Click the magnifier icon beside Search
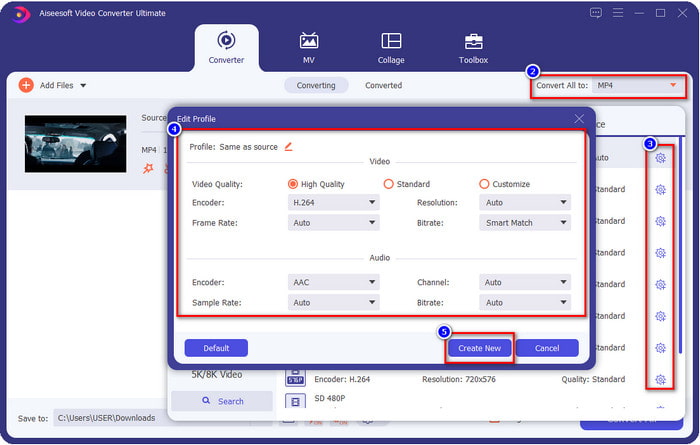This screenshot has width=700, height=445. click(x=206, y=401)
